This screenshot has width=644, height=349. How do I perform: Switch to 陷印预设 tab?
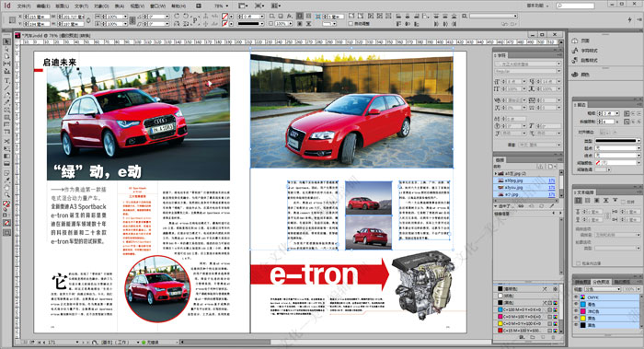point(622,282)
